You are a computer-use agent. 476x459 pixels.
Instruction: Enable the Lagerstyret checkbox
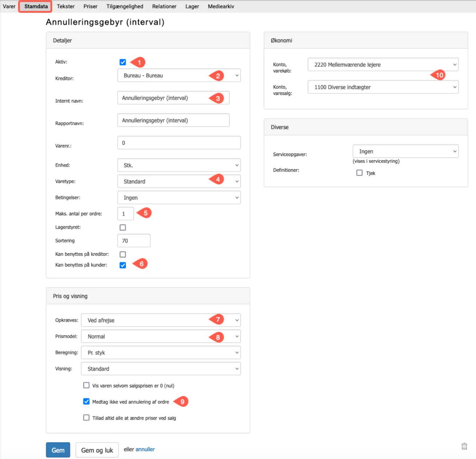[x=123, y=227]
